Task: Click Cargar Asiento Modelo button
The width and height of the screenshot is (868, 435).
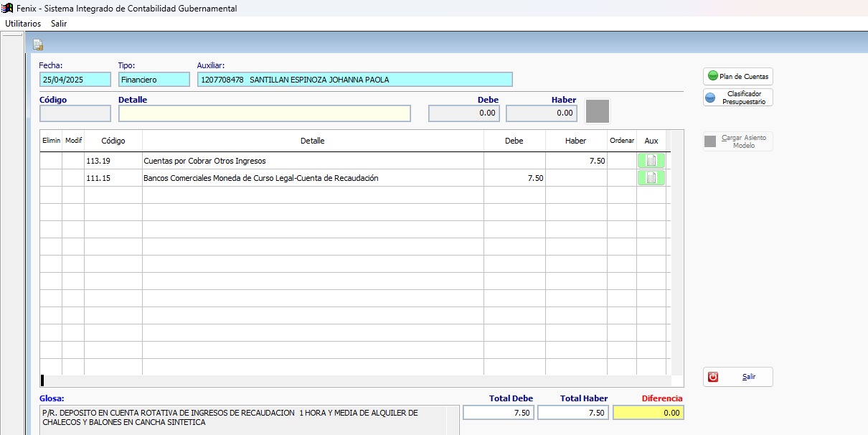Action: 737,141
